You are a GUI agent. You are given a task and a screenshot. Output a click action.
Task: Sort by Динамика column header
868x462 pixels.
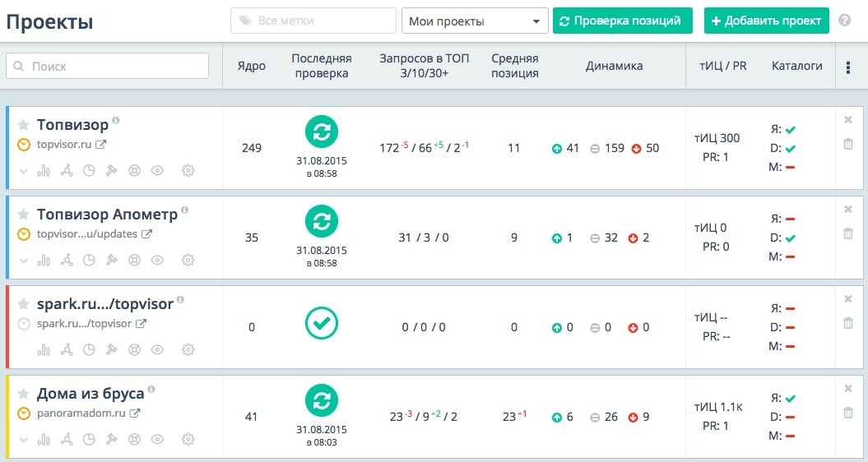pos(615,66)
